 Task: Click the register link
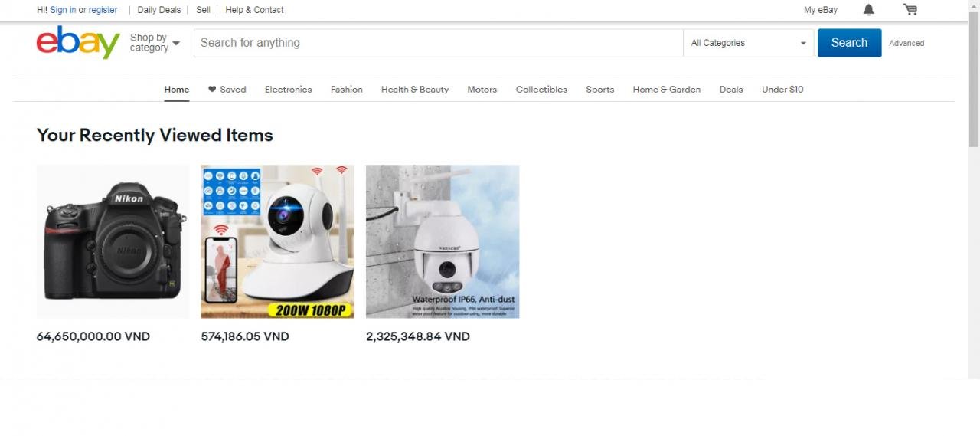[x=103, y=10]
